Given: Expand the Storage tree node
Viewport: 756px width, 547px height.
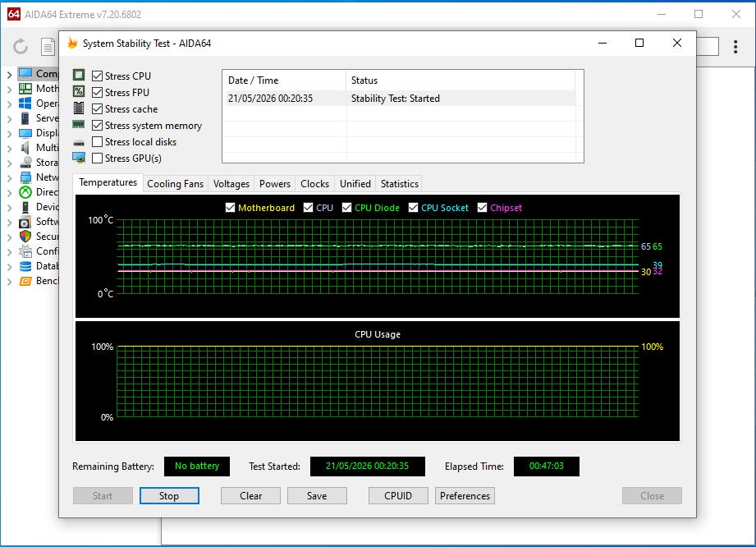Looking at the screenshot, I should 9,163.
